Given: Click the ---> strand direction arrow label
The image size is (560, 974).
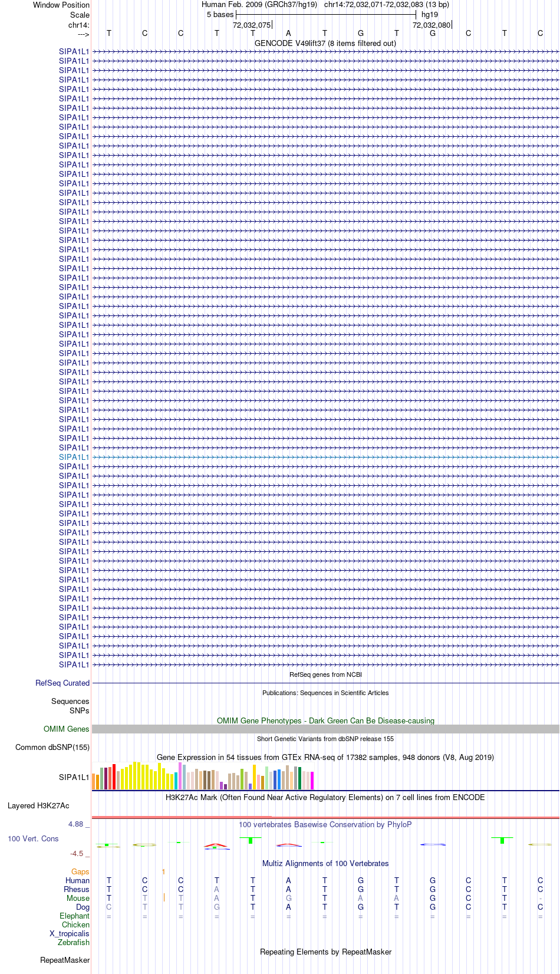Looking at the screenshot, I should (83, 34).
